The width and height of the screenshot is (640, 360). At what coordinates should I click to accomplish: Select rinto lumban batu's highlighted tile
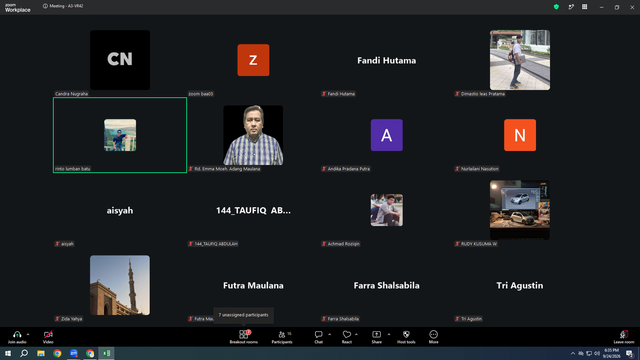click(120, 135)
